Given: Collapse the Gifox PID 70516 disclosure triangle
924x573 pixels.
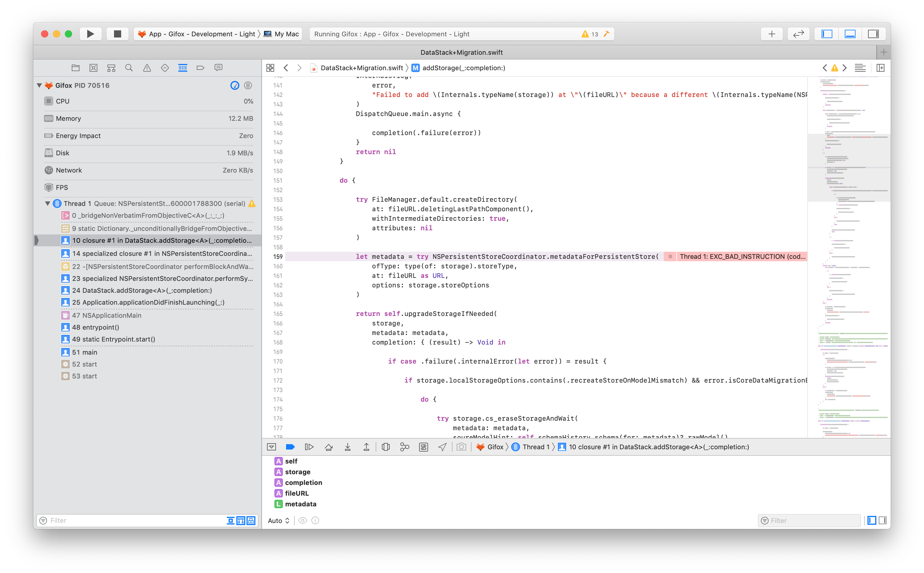Looking at the screenshot, I should coord(39,85).
